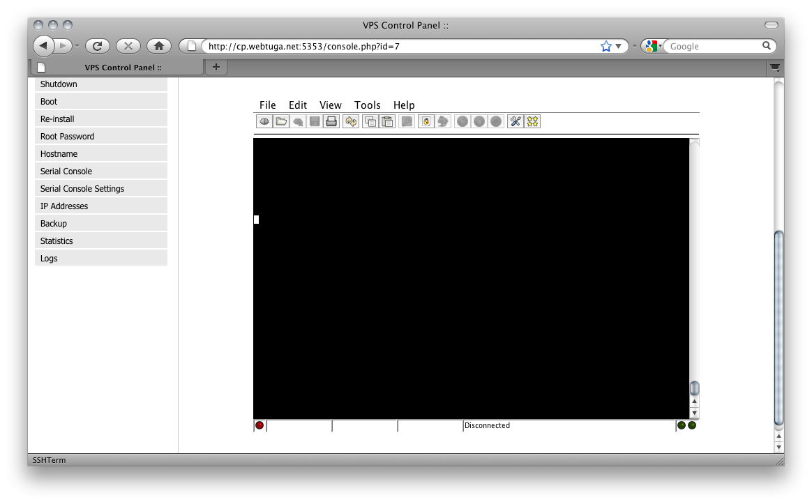Open the File menu
812x504 pixels.
point(267,105)
